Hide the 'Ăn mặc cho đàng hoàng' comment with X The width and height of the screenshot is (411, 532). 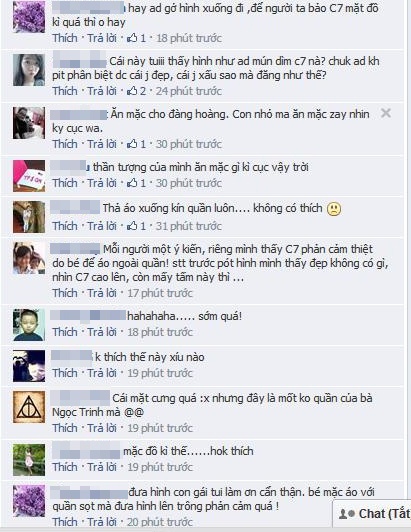[386, 113]
